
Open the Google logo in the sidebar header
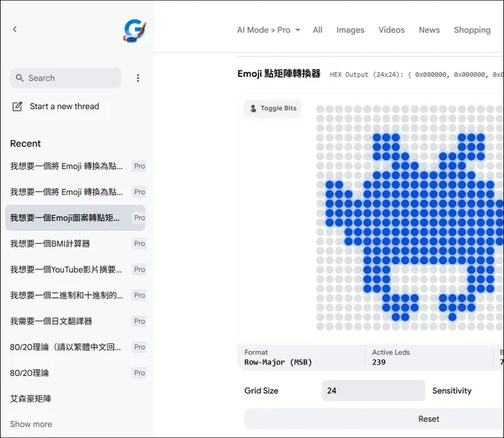point(135,31)
